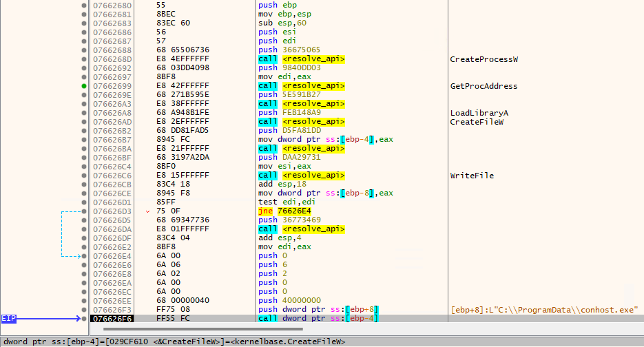
Task: Click the WriteFile comment
Action: click(471, 176)
